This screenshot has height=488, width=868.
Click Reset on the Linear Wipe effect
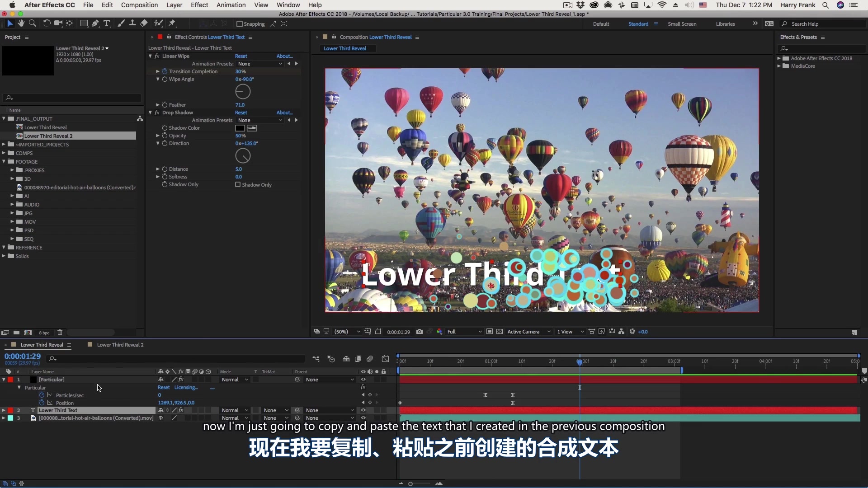point(241,56)
